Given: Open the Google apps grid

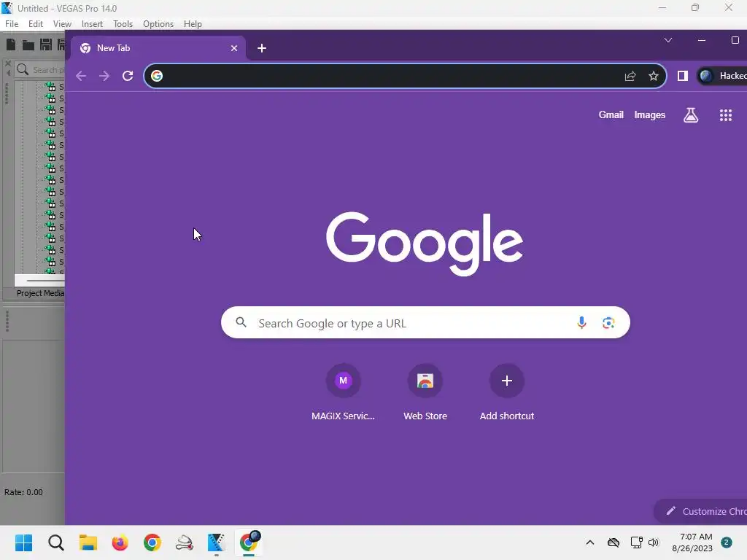Looking at the screenshot, I should (726, 114).
